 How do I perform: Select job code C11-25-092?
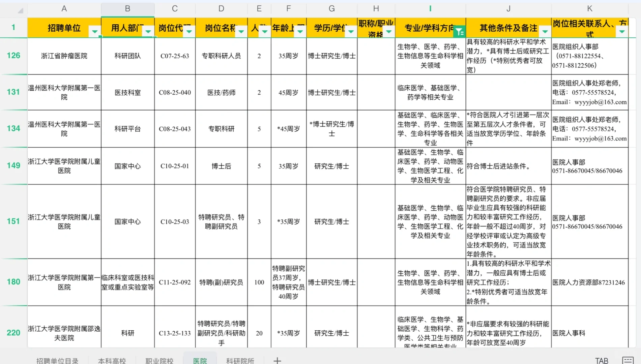tap(175, 282)
